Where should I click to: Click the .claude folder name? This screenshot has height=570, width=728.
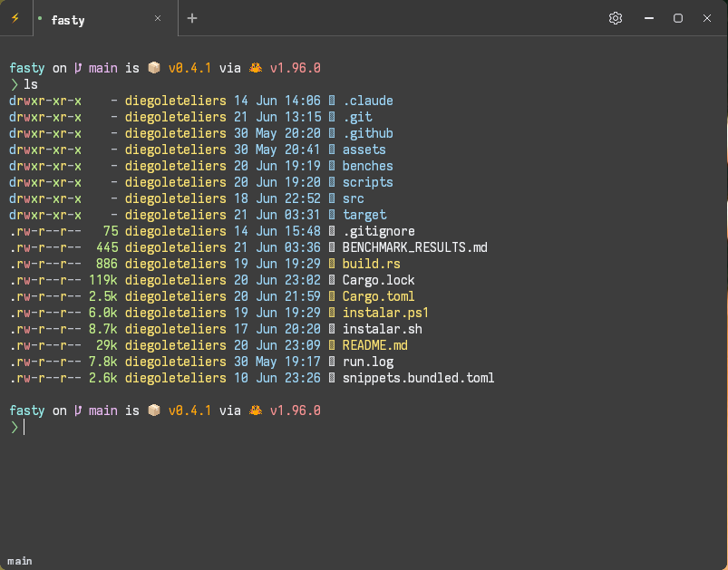pyautogui.click(x=368, y=101)
